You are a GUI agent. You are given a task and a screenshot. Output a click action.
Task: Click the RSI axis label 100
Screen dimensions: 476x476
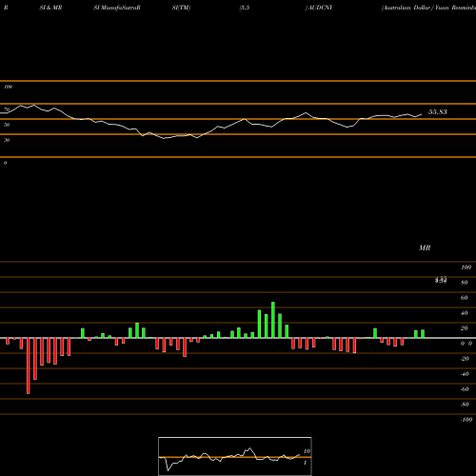point(8,87)
